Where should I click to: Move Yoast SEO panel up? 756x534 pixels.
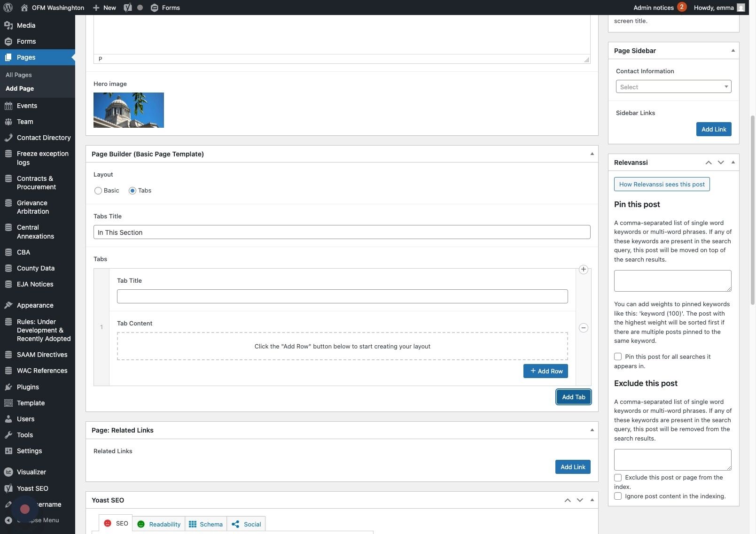click(x=568, y=500)
